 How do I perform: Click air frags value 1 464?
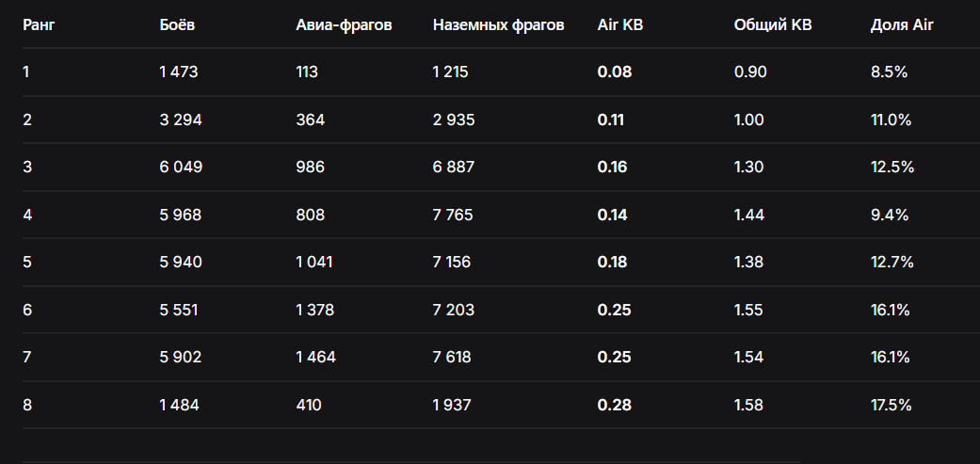315,357
